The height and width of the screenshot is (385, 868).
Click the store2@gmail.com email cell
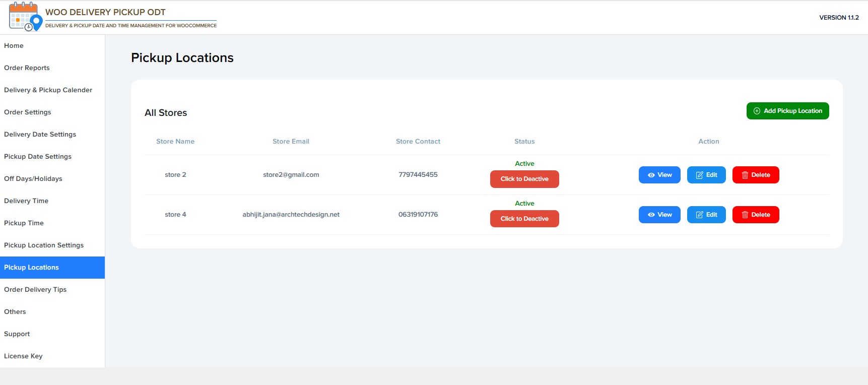pyautogui.click(x=291, y=175)
